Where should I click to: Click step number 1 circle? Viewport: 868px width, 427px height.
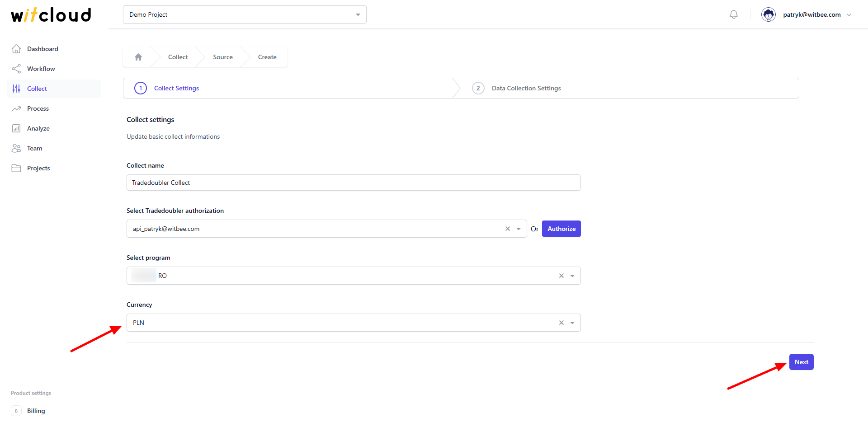click(141, 88)
